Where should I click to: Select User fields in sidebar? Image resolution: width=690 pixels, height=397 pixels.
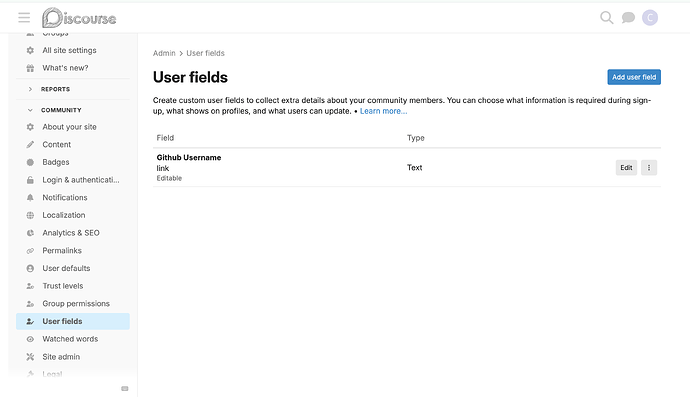(x=73, y=321)
